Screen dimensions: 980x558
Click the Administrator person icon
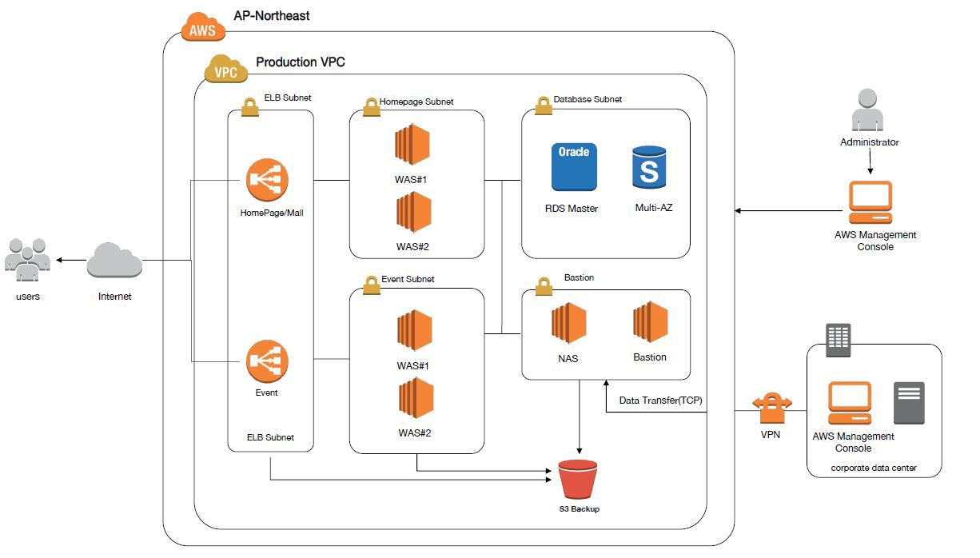coord(869,111)
